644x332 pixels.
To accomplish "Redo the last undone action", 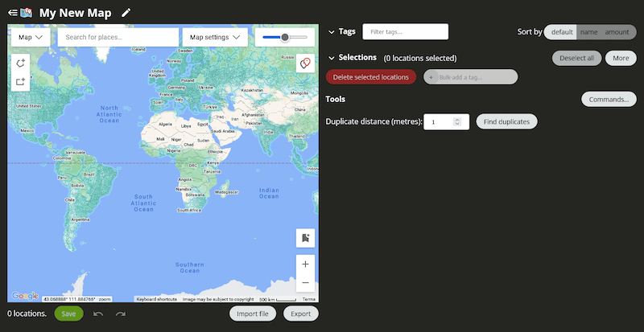I will (x=121, y=314).
